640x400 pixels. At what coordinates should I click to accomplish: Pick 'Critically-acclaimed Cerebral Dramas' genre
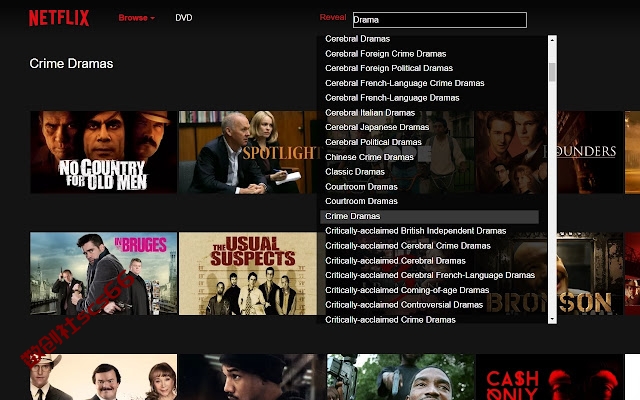point(395,261)
